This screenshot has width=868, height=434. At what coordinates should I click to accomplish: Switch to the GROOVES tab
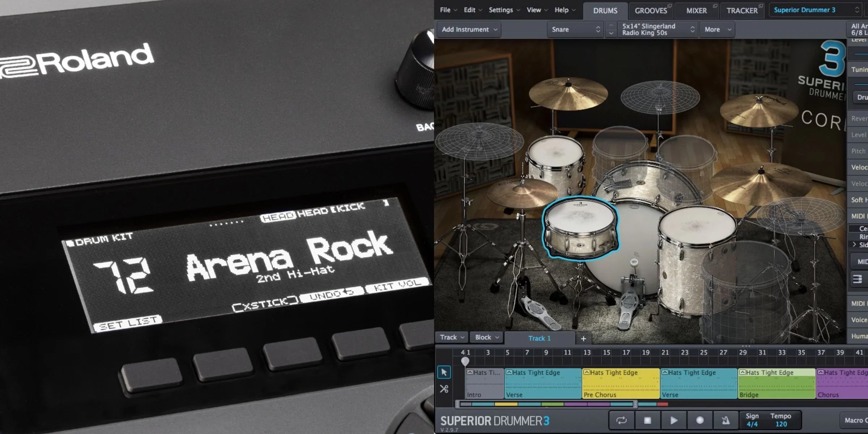click(651, 10)
